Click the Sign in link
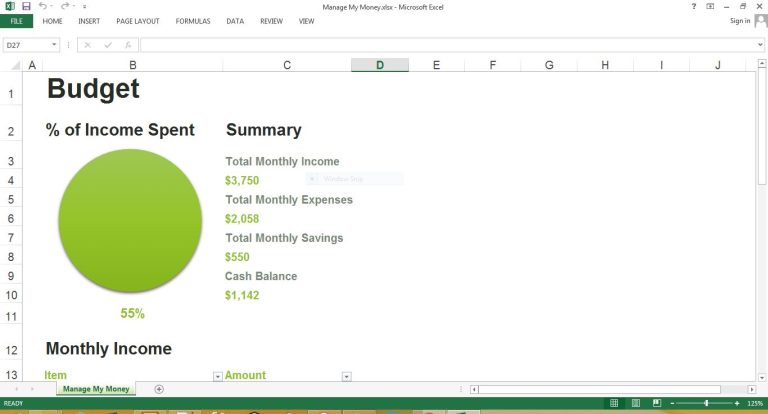This screenshot has height=414, width=768. pos(740,21)
